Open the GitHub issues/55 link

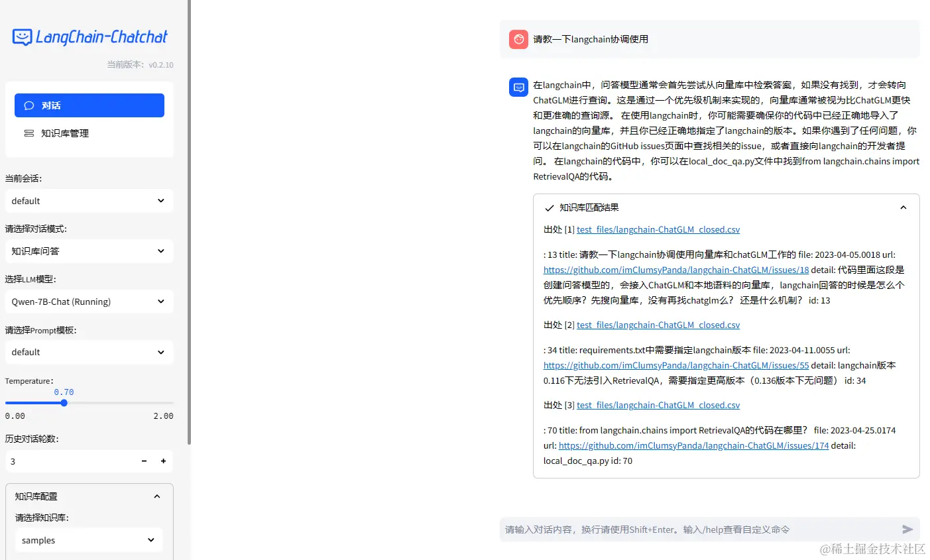coord(676,365)
